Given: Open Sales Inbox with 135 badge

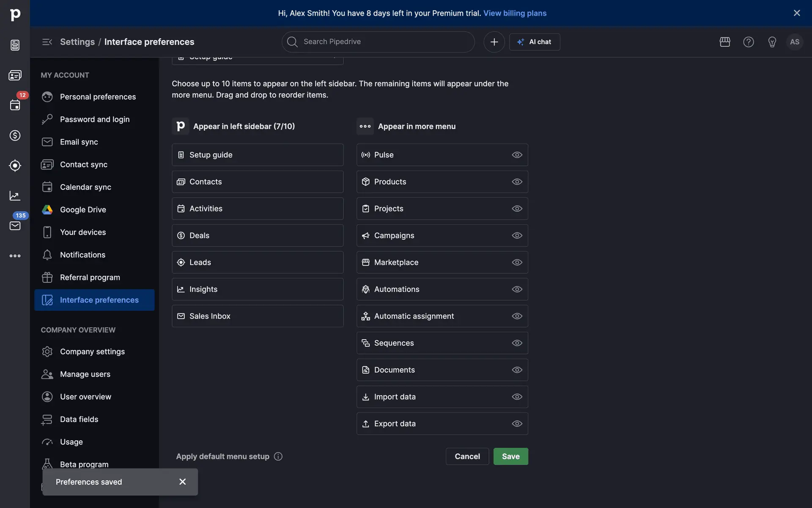Looking at the screenshot, I should coord(15,226).
